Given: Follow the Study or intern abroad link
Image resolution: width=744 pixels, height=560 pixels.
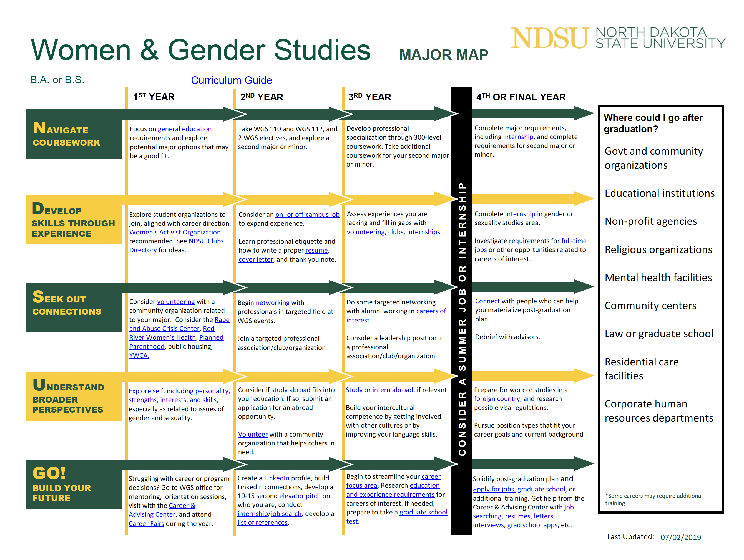Looking at the screenshot, I should (379, 390).
